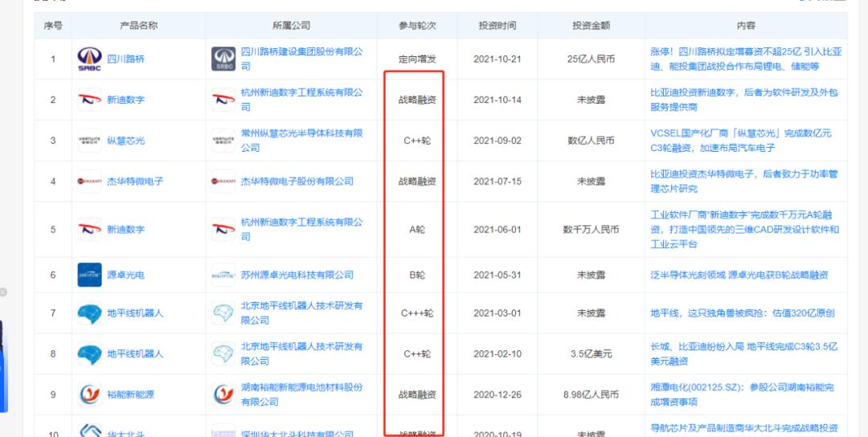The height and width of the screenshot is (437, 868).
Task: Click the 苏州源卓光电科技 company logo
Action: click(223, 275)
